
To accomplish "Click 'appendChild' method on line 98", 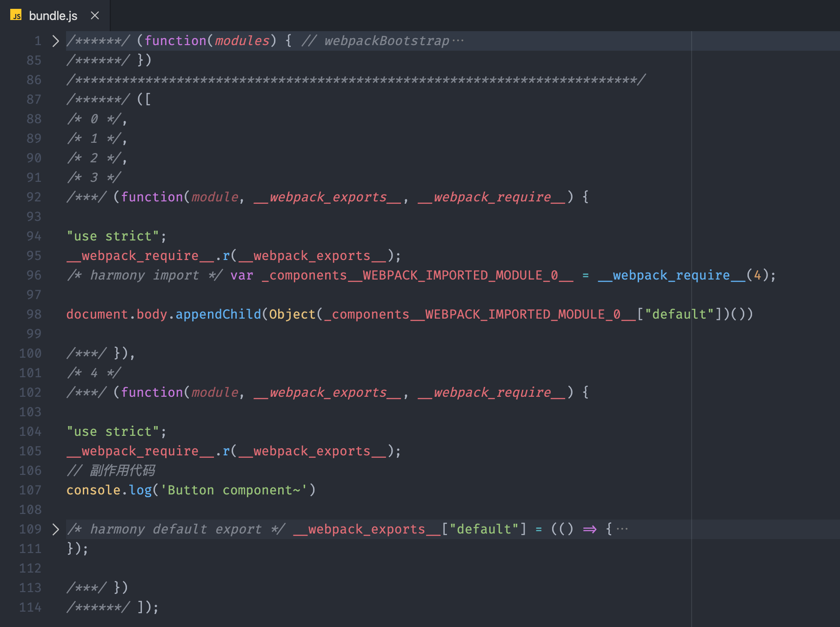I will [x=219, y=314].
